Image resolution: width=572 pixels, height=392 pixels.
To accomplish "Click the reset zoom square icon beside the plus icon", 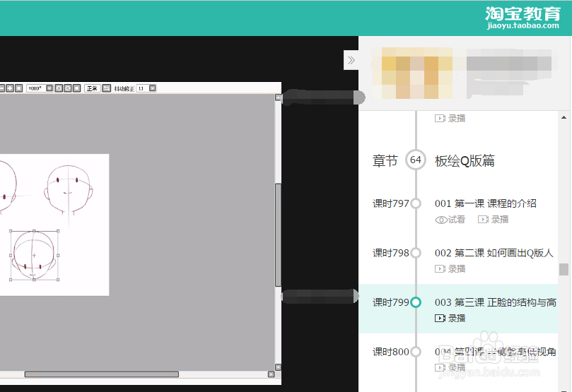I will pos(19,88).
